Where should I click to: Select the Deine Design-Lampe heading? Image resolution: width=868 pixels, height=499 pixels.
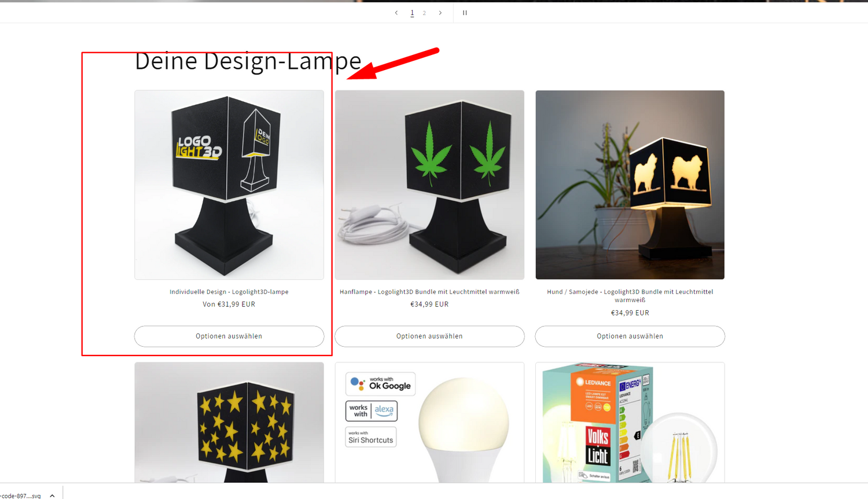(x=248, y=61)
